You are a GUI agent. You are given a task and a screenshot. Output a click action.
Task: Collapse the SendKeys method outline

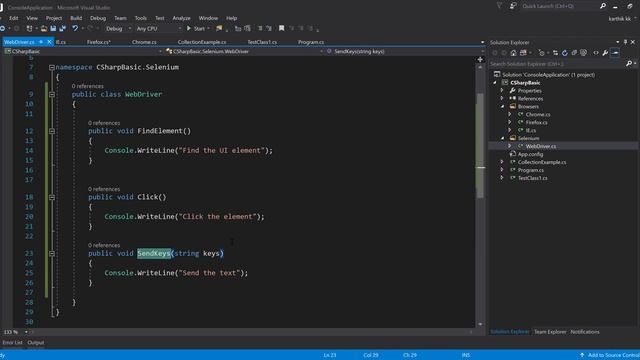(x=52, y=253)
